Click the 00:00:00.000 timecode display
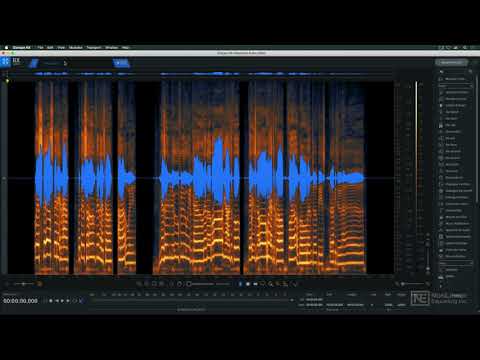480x360 pixels. (21, 301)
